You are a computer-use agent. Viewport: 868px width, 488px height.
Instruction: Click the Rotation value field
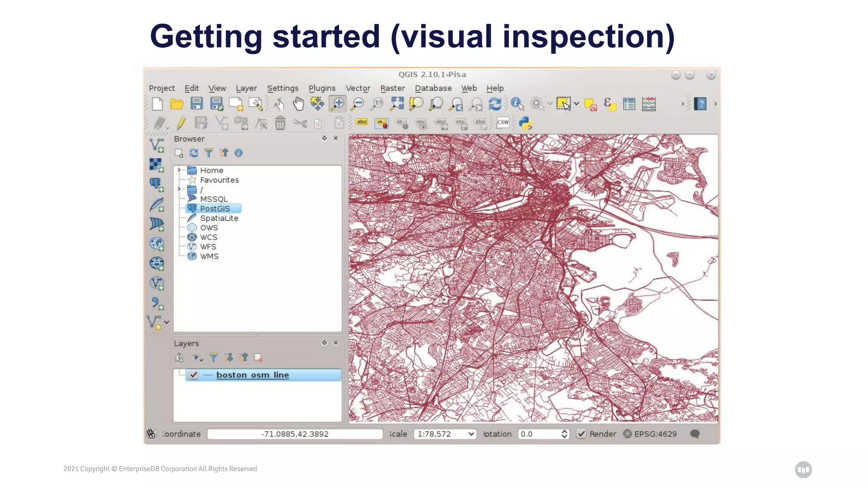point(539,434)
